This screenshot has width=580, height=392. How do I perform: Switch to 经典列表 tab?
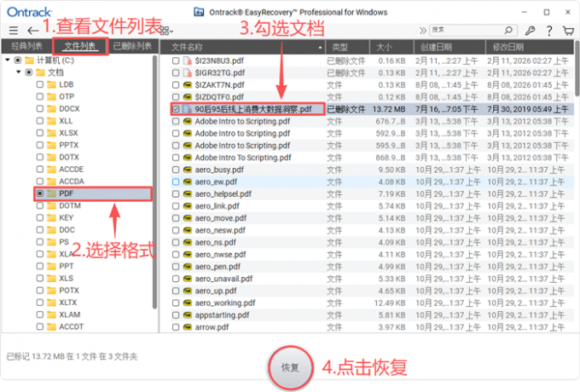coord(26,46)
